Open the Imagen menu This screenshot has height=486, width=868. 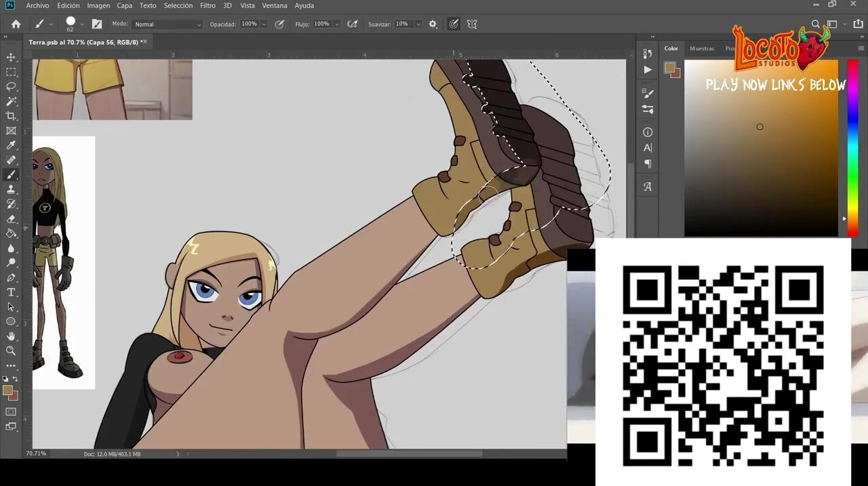point(98,5)
